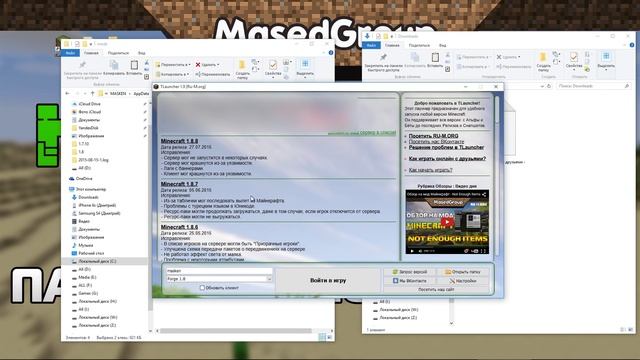Click the help icon in Downloads window
The image size is (640, 360).
(x=632, y=45)
